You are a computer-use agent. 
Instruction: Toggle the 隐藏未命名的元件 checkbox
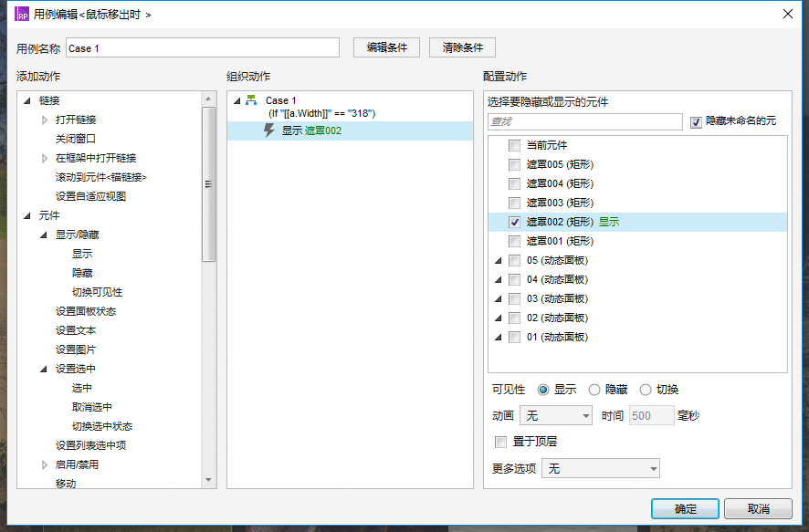(696, 122)
